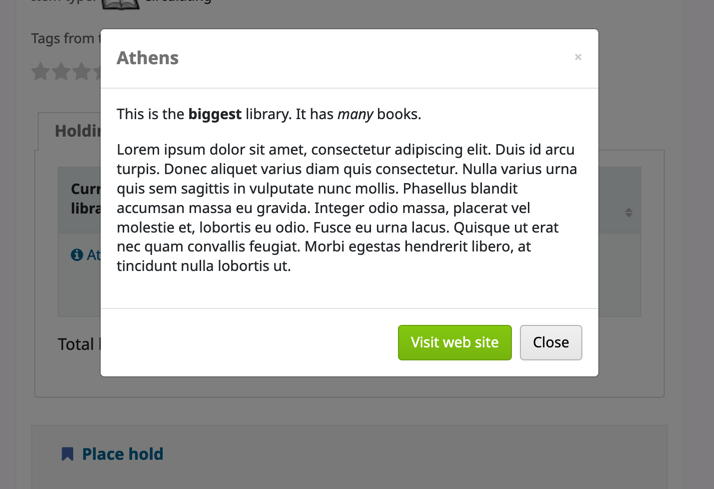Click the Lorem ipsum paragraph in the dialog
Viewport: 714px width, 489px height.
(x=347, y=208)
